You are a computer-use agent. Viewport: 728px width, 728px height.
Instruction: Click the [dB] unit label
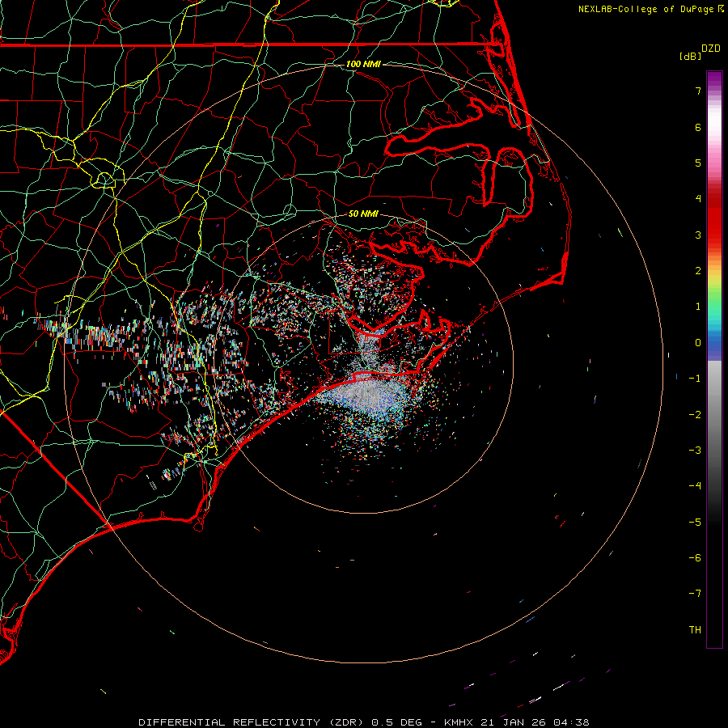[689, 56]
